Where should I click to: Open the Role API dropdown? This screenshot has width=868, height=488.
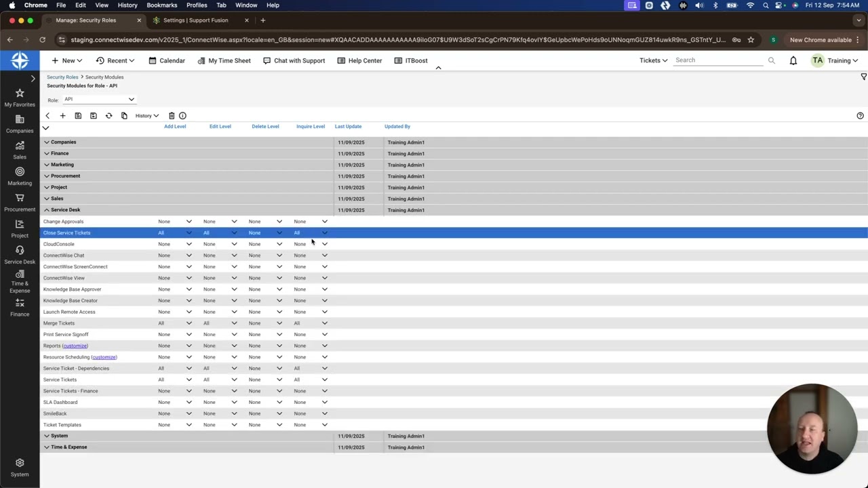99,100
